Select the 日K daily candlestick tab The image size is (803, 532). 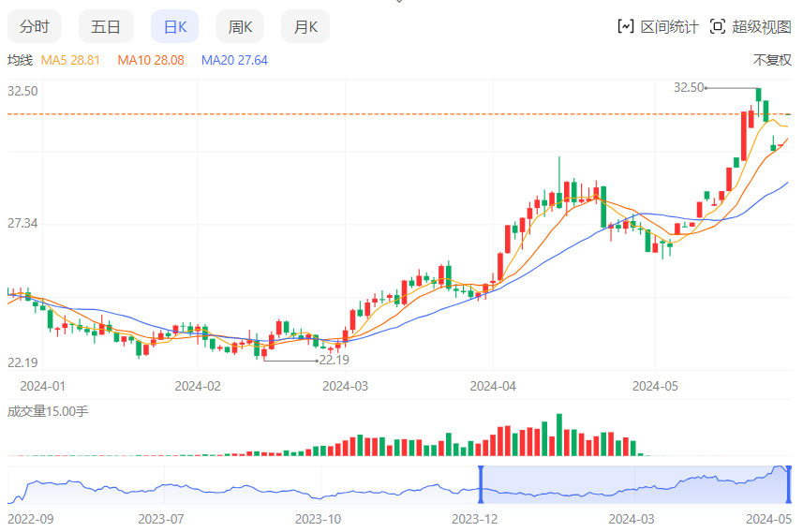tap(175, 27)
